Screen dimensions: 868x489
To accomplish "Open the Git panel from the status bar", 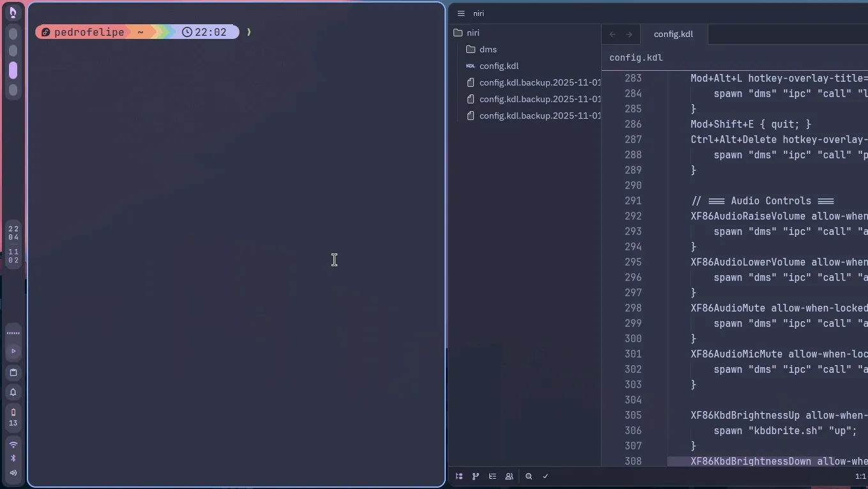I will [476, 476].
